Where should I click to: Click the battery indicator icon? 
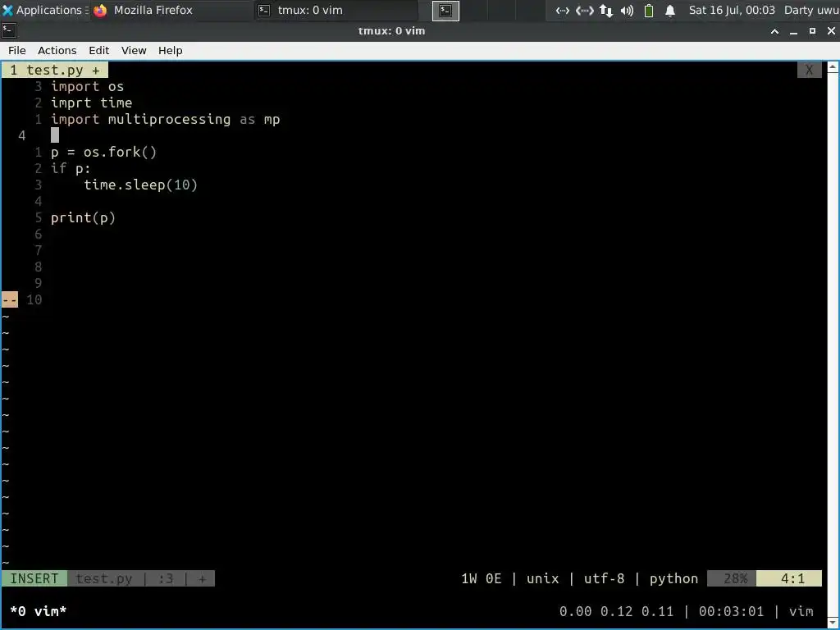pyautogui.click(x=649, y=10)
